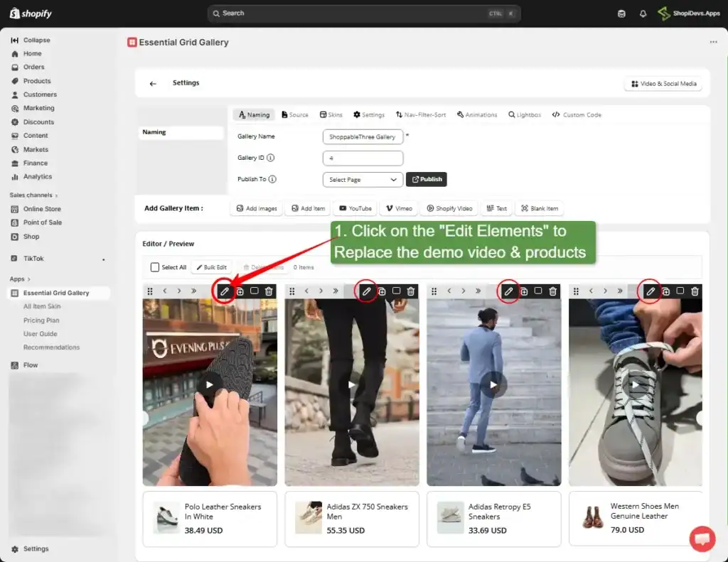Tick the selection box on the second item toolbar
The width and height of the screenshot is (728, 562).
396,291
